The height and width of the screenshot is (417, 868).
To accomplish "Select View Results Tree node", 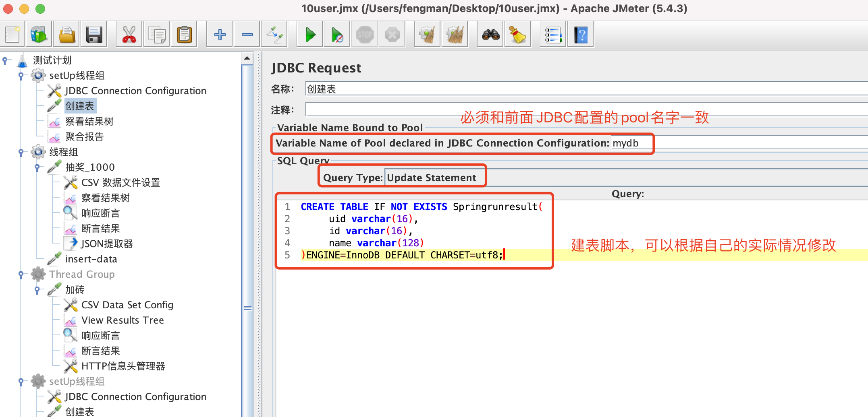I will click(x=123, y=320).
